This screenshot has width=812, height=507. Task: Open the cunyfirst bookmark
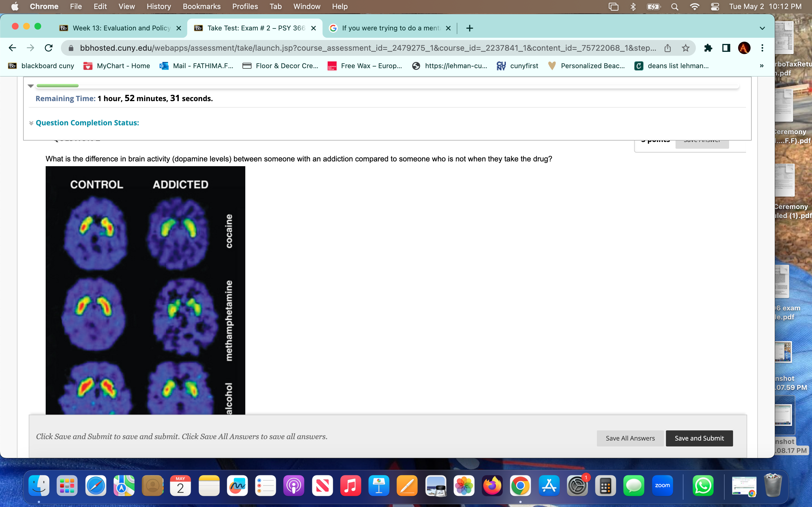click(517, 66)
